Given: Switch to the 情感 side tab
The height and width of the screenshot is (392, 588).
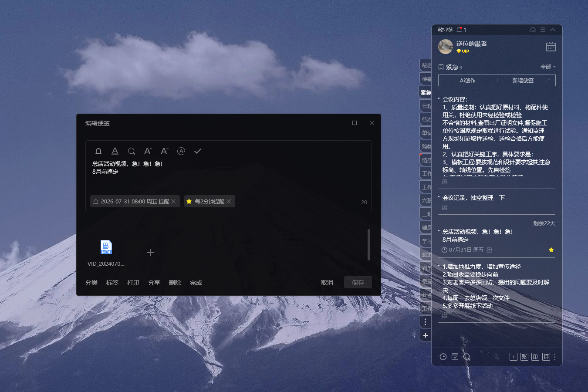Looking at the screenshot, I should coord(426,160).
